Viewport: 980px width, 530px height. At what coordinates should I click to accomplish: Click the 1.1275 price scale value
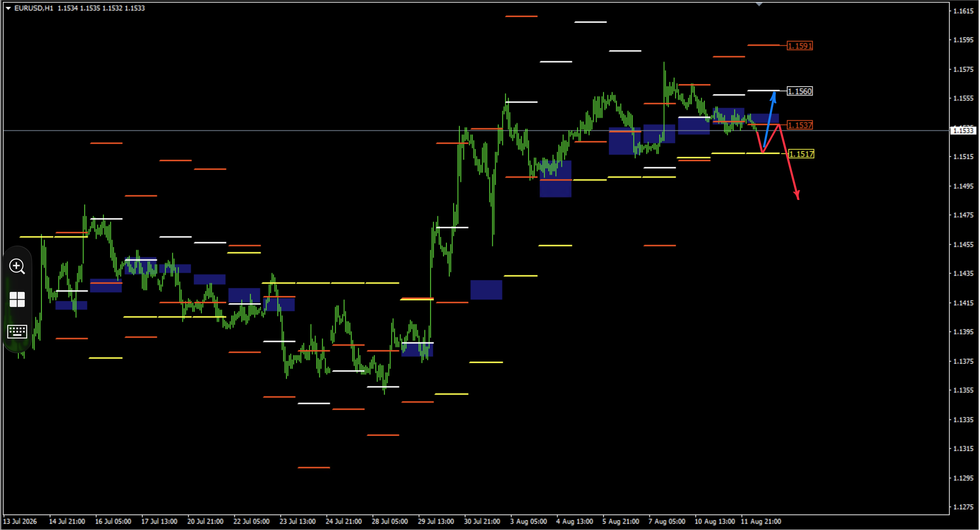(x=963, y=507)
